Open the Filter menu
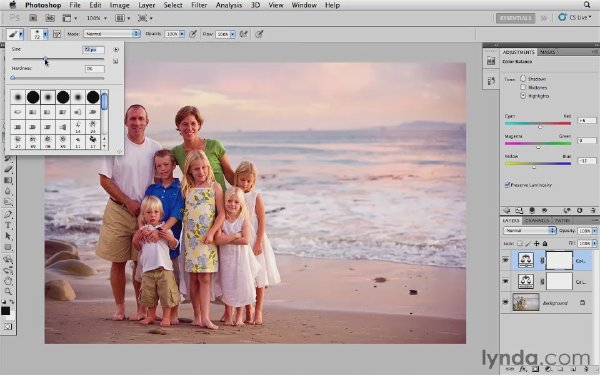 [x=199, y=5]
